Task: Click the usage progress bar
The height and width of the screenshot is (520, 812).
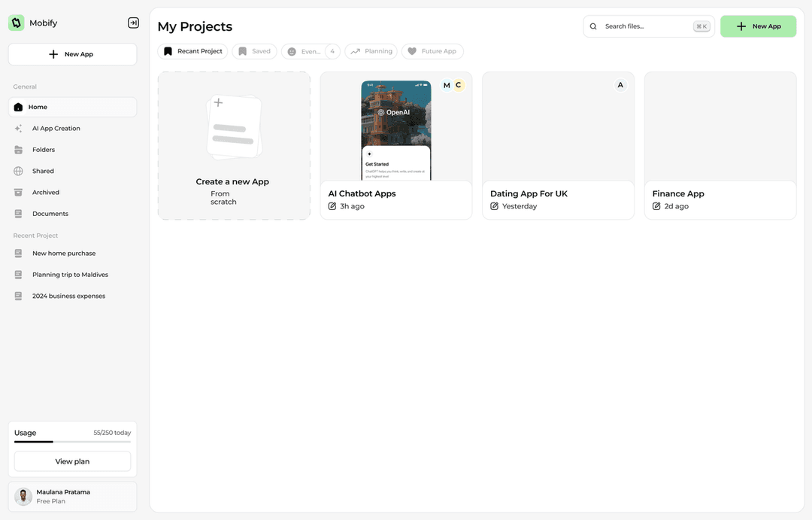Action: 72,442
